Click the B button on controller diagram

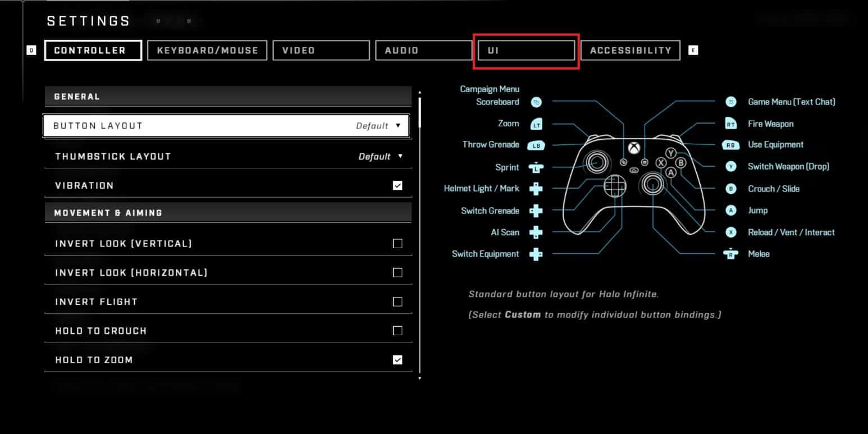681,163
